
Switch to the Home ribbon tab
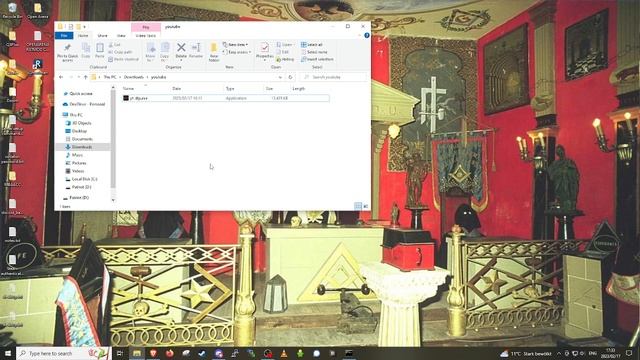83,36
